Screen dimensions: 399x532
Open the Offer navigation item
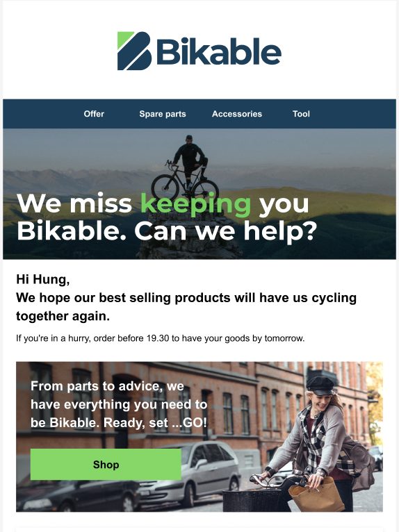point(94,114)
